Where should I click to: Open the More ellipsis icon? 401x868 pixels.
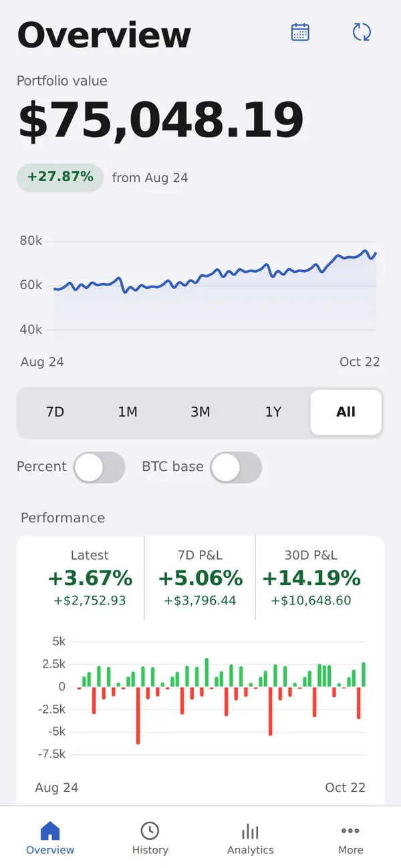[x=350, y=831]
